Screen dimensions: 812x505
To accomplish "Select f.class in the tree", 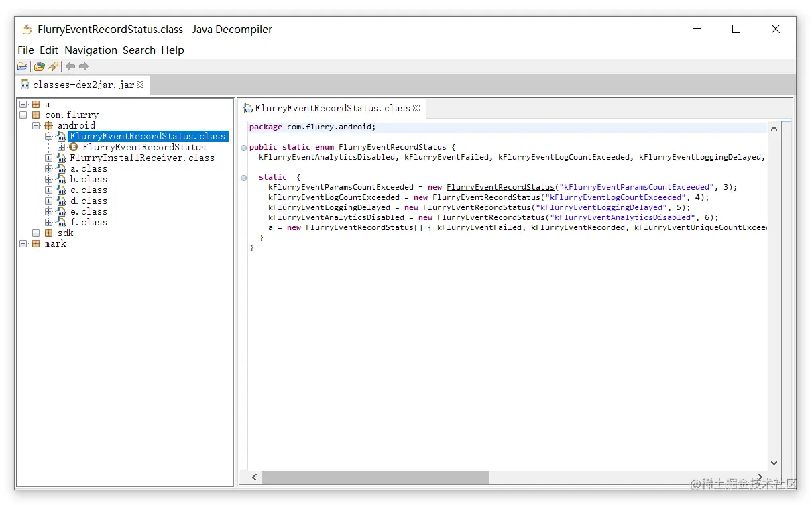I will coord(89,223).
